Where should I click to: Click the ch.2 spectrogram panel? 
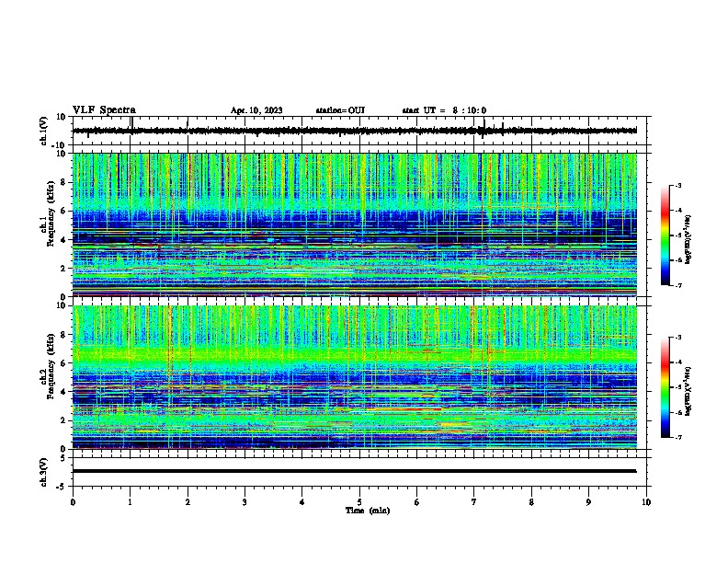tap(354, 377)
